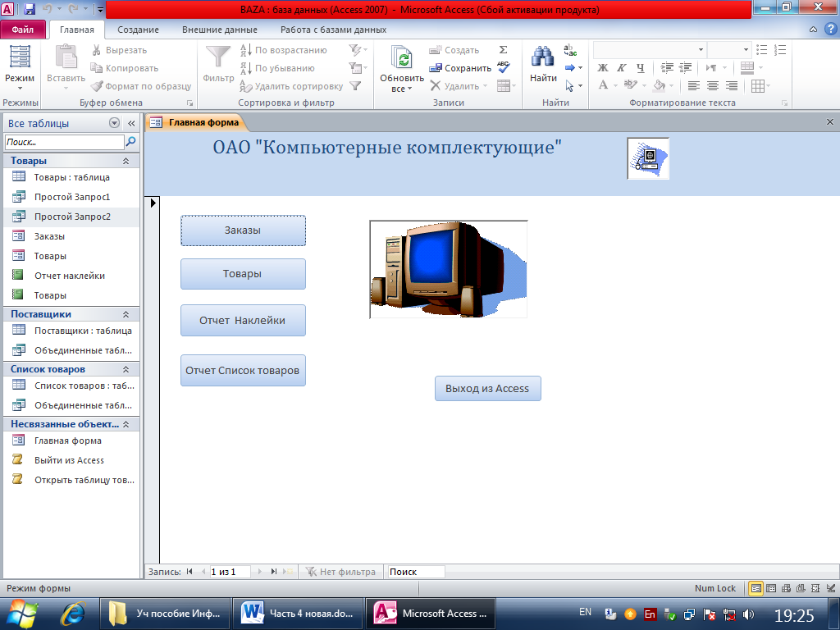Toggle filter funnel in sort group
This screenshot has height=630, width=840.
click(355, 85)
